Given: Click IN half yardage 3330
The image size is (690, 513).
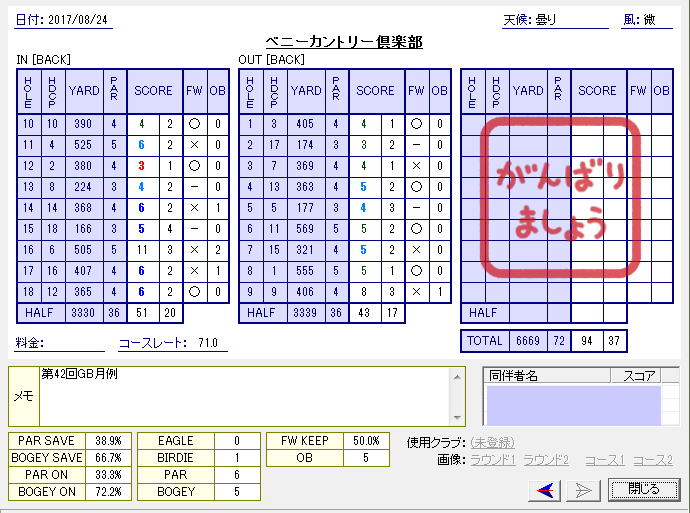Looking at the screenshot, I should pos(83,313).
